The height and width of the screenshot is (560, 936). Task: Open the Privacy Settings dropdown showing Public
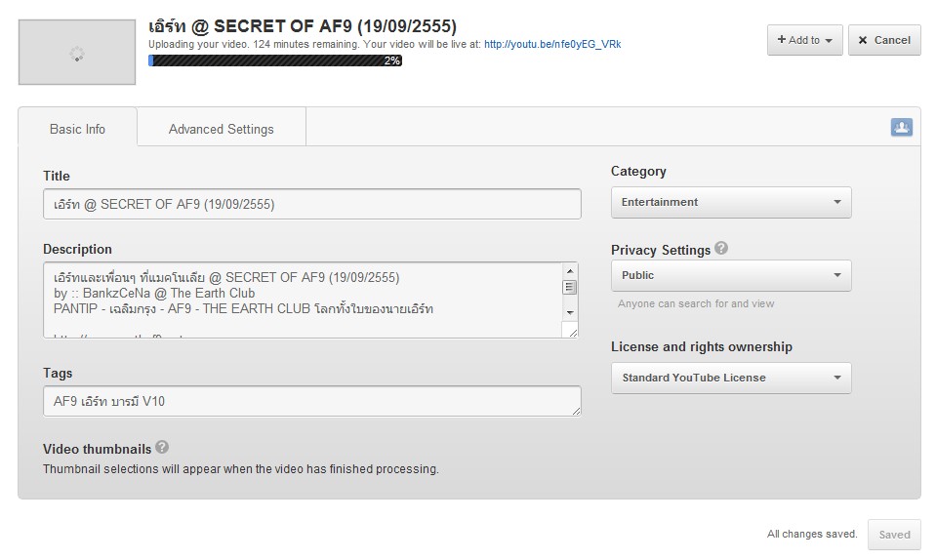731,275
